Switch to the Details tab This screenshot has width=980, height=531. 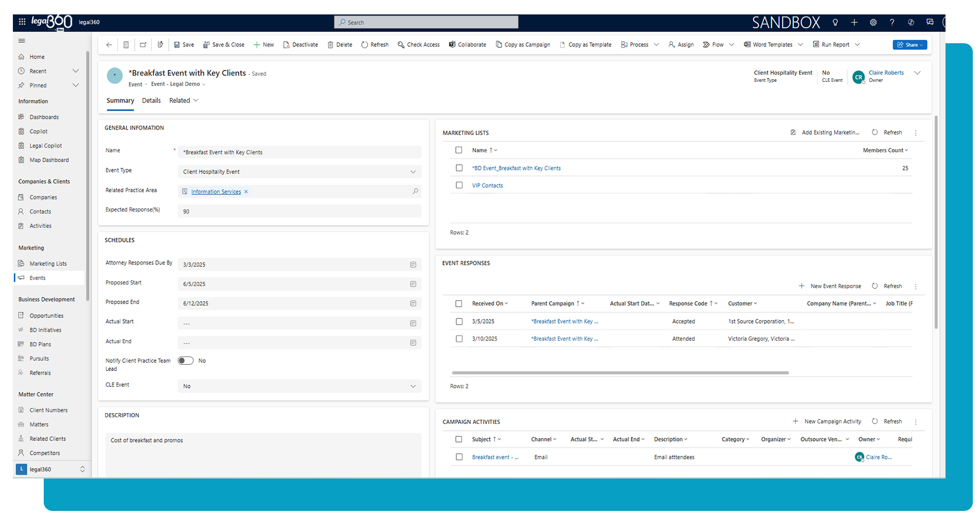(151, 101)
